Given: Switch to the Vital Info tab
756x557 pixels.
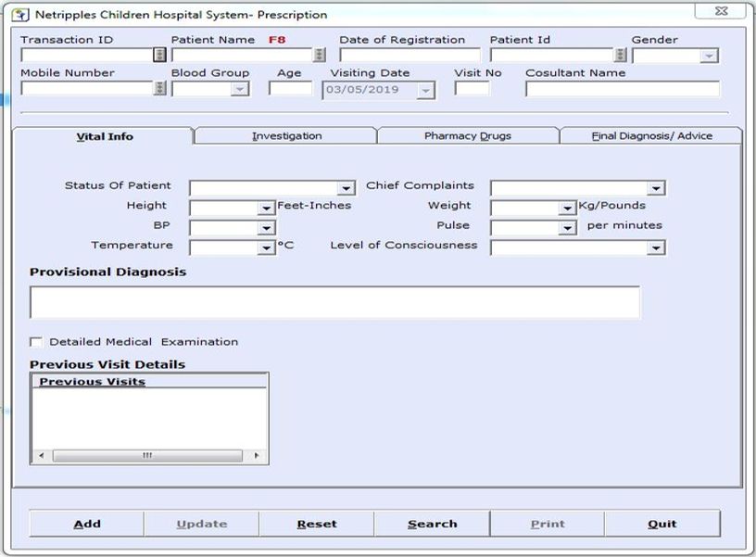Looking at the screenshot, I should (x=103, y=136).
